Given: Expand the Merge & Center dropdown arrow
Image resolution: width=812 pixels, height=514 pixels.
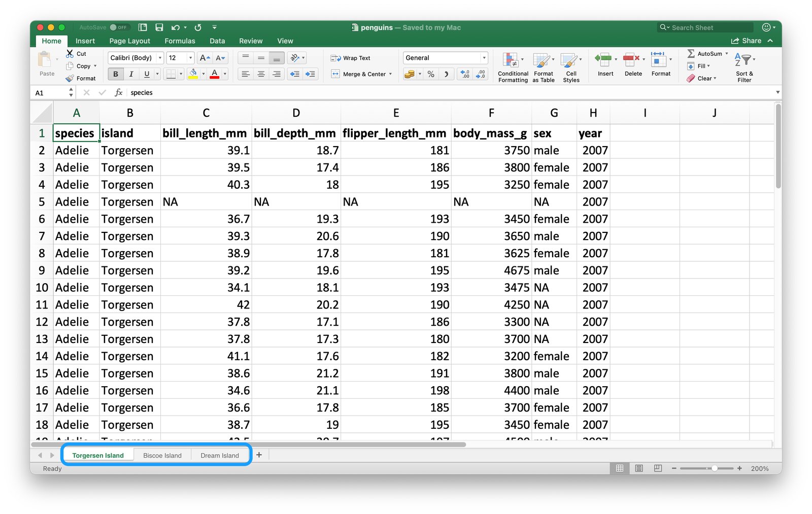Looking at the screenshot, I should click(390, 74).
